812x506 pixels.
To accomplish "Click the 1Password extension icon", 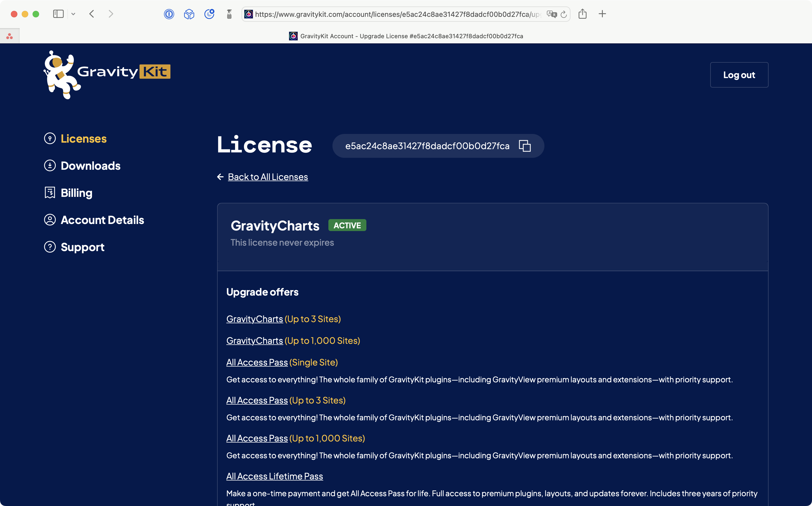I will pyautogui.click(x=169, y=14).
